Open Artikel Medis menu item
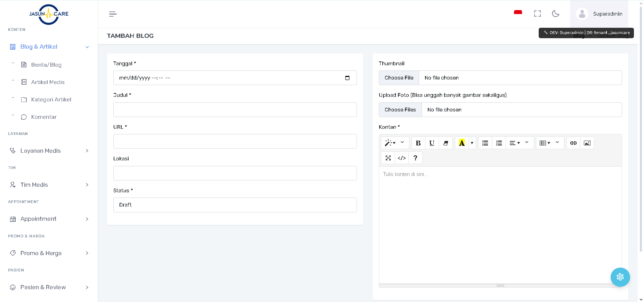 pos(48,82)
